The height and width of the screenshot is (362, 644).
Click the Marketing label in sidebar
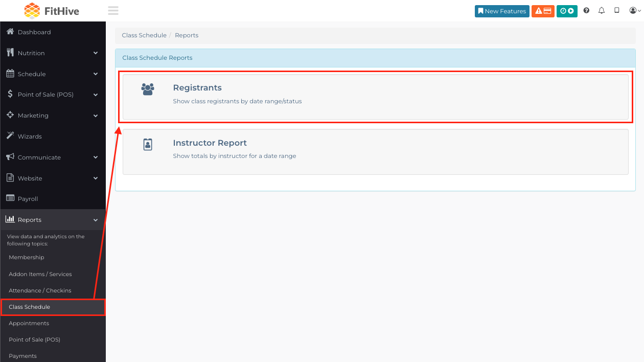coord(33,116)
